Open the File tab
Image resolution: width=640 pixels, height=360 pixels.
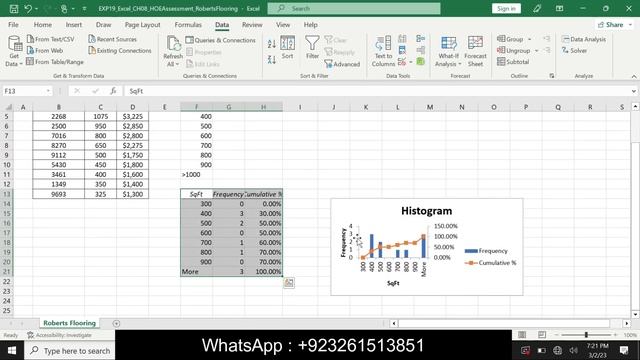(x=13, y=25)
